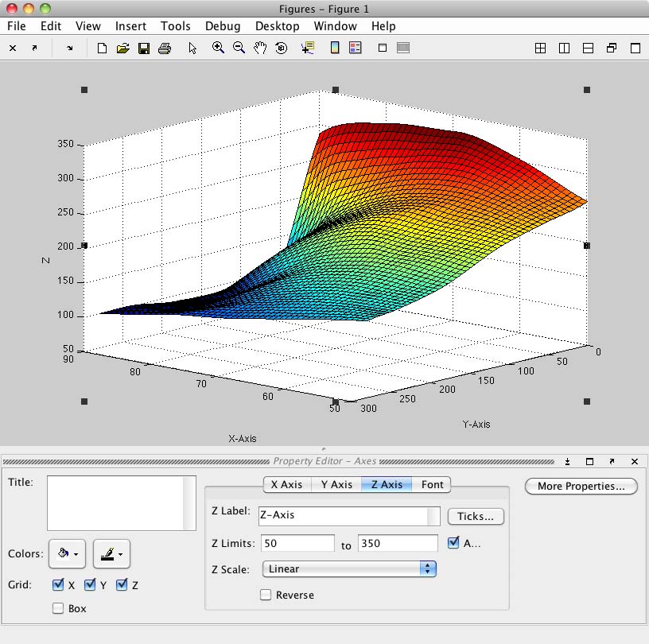Select the Data Cursor tool

coord(308,48)
